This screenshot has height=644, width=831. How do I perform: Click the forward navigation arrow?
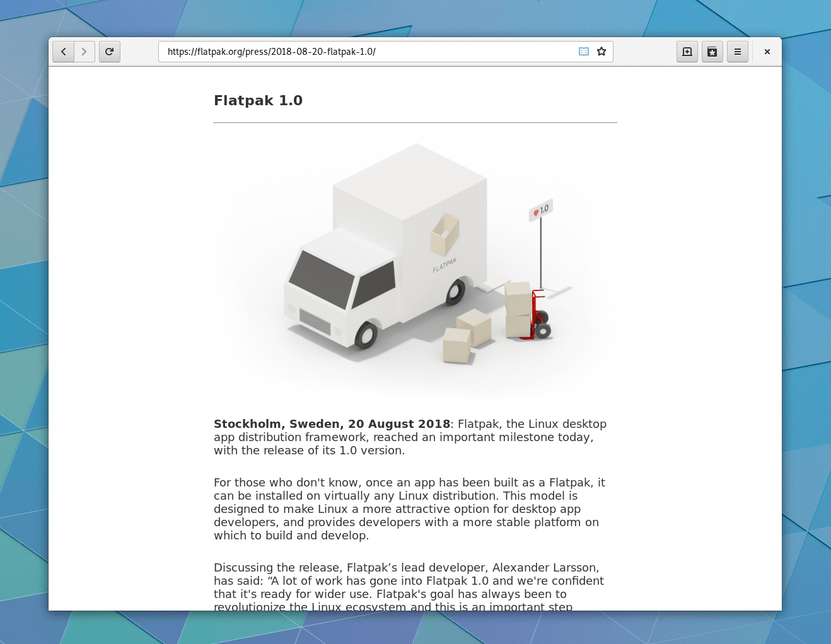84,52
